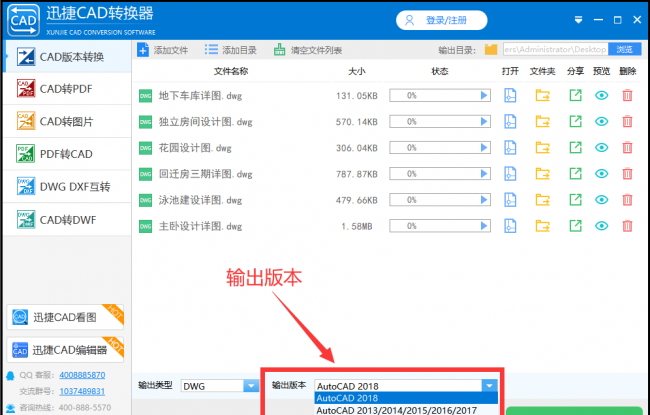Switch to PDF转CAD mode
This screenshot has width=650, height=415.
[x=68, y=154]
